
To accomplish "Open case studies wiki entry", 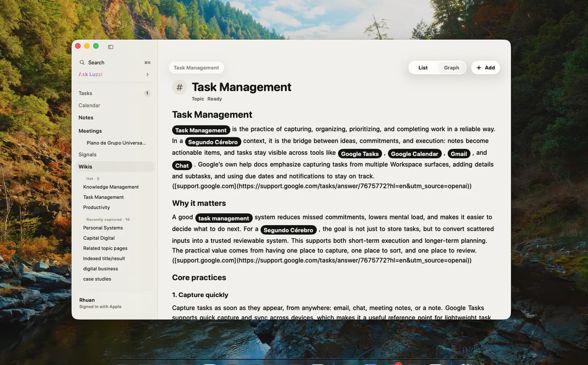I will click(97, 279).
